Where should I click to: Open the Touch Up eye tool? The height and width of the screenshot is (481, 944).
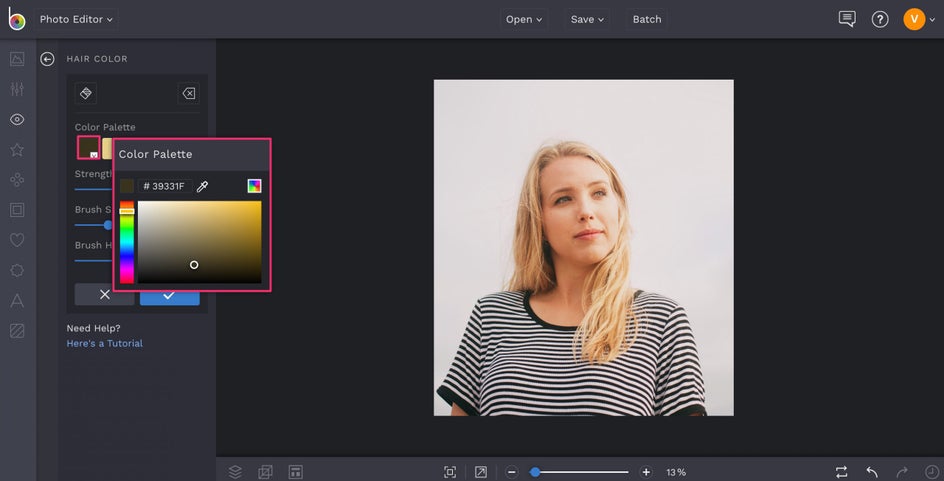pyautogui.click(x=17, y=120)
